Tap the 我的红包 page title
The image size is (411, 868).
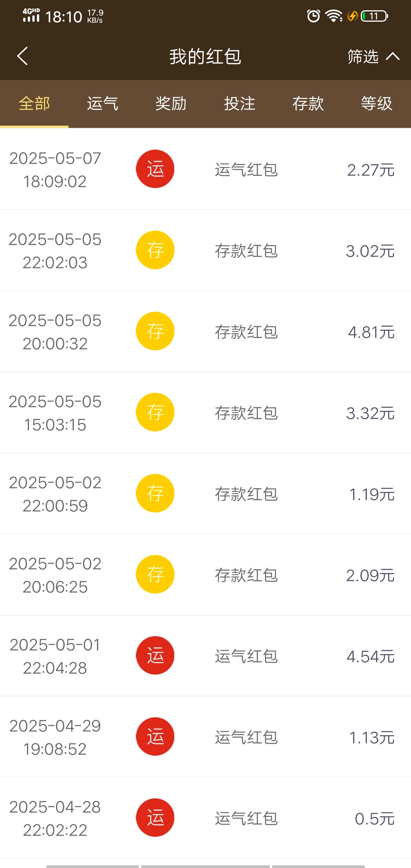point(205,57)
